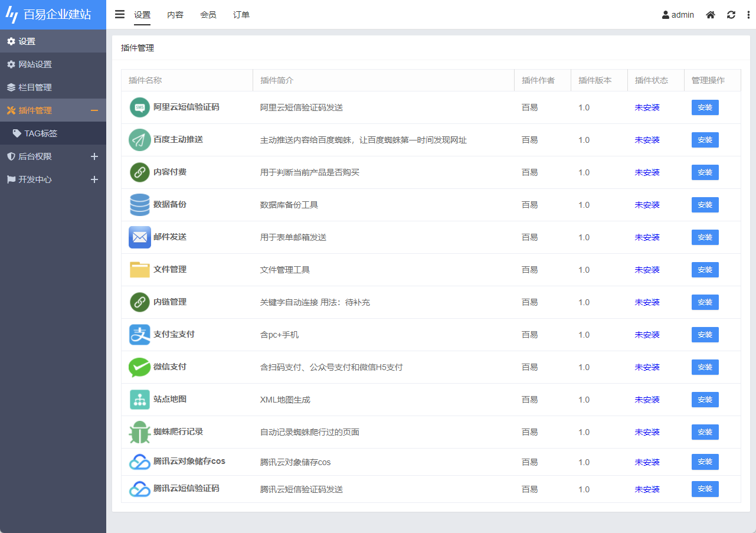Switch to the 订单 top tab

241,15
